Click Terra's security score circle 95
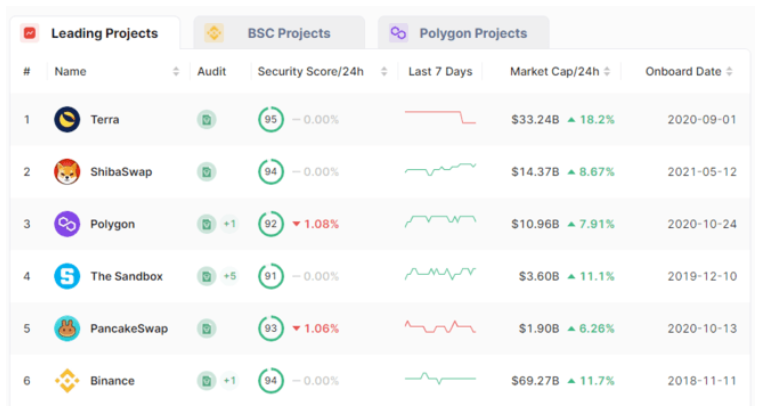 (x=270, y=120)
